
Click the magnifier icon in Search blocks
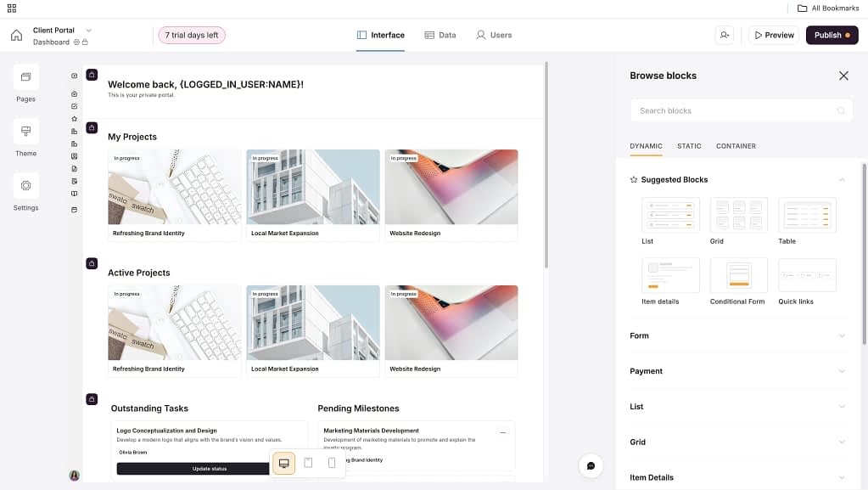[841, 111]
